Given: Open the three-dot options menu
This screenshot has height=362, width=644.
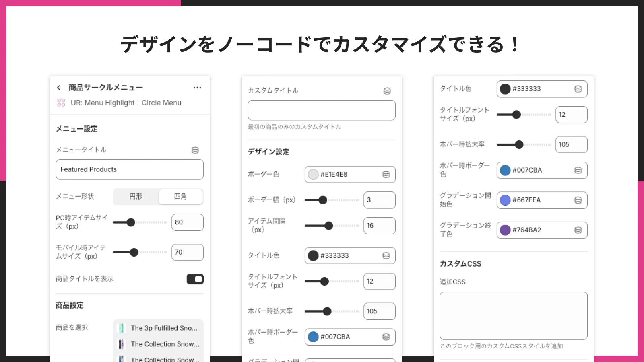Looking at the screenshot, I should tap(197, 87).
